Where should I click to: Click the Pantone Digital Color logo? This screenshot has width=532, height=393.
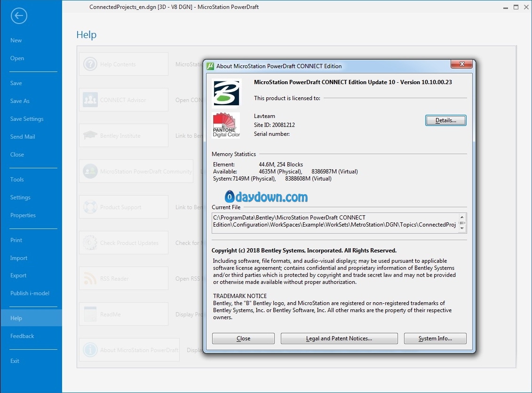226,125
